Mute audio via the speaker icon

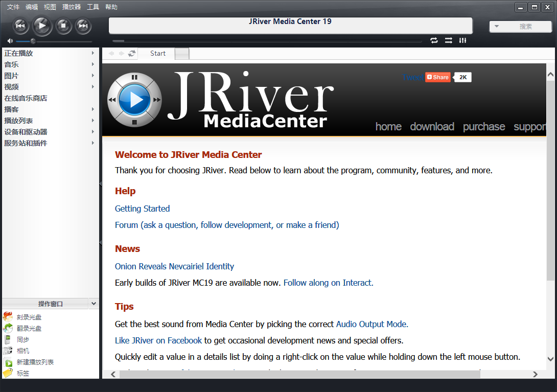pos(10,41)
